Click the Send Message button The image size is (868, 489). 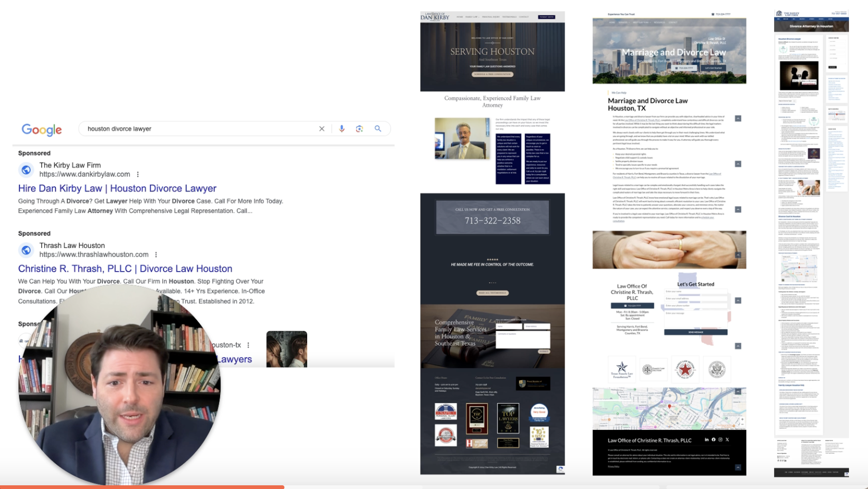tap(695, 332)
